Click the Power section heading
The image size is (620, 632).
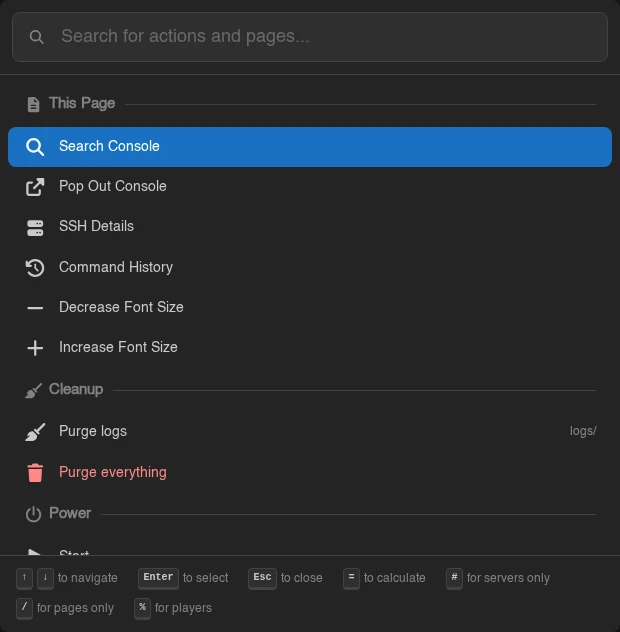click(x=70, y=514)
